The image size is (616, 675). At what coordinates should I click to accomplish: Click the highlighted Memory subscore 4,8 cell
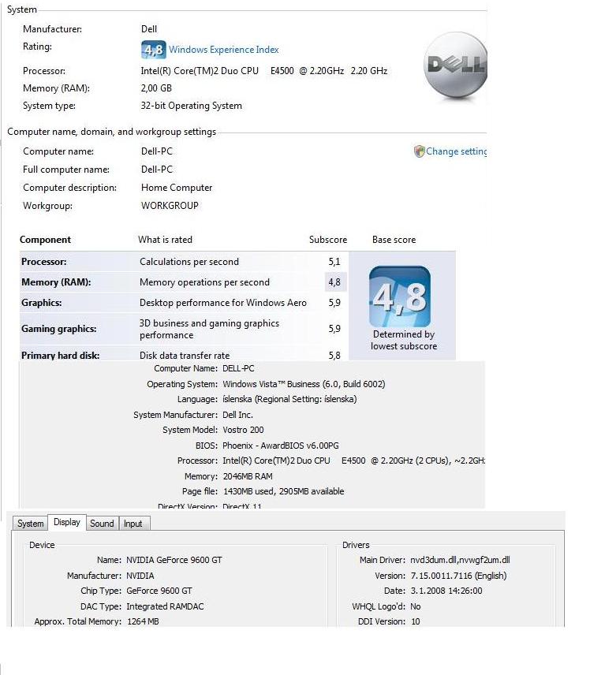[x=334, y=282]
